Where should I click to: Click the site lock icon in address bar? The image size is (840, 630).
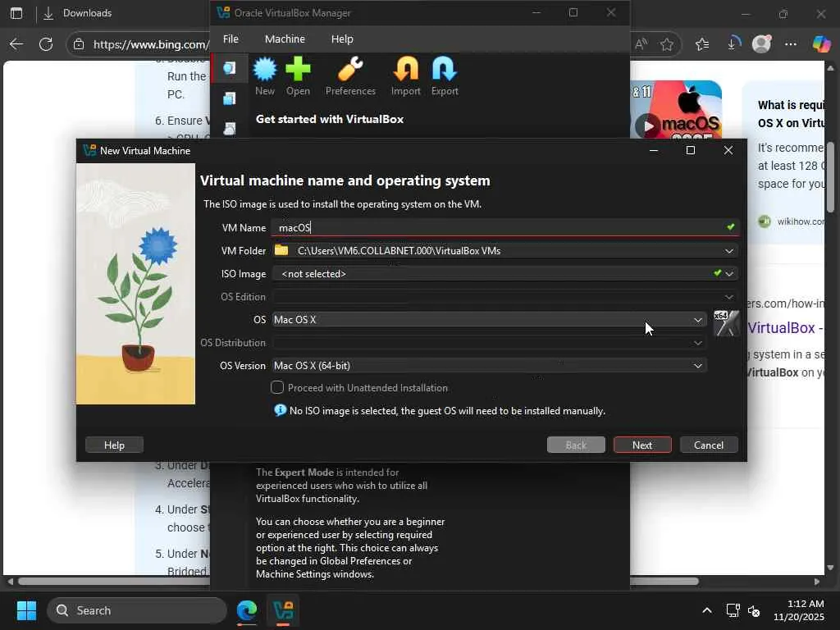(79, 44)
